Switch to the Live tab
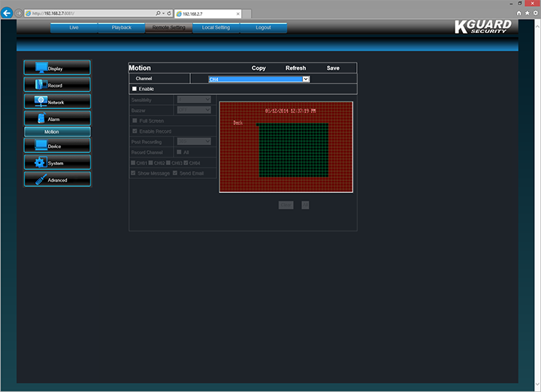The height and width of the screenshot is (392, 541). [74, 28]
